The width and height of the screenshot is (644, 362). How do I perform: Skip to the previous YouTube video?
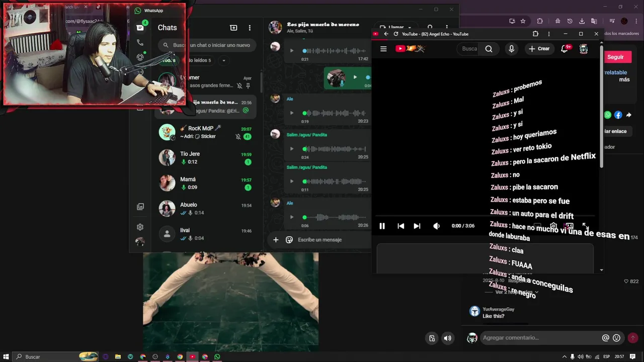point(400,226)
